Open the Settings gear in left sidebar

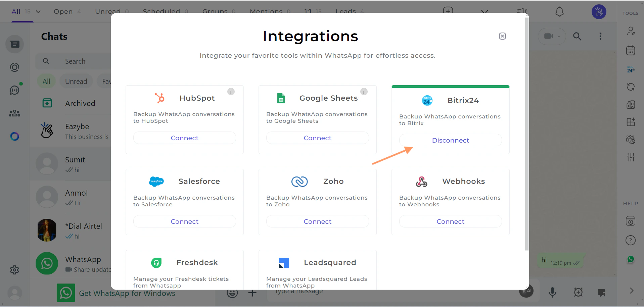click(14, 270)
